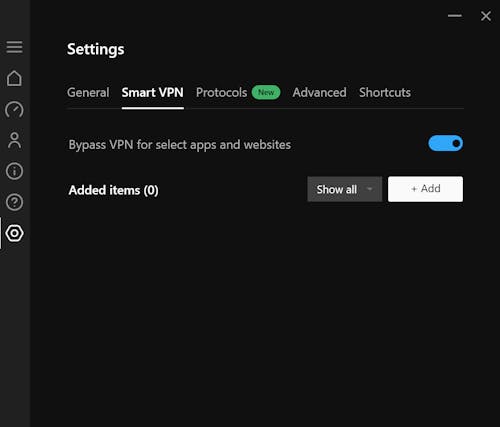Select the Smart VPN tab
Viewport: 500px width, 427px height.
click(x=152, y=92)
